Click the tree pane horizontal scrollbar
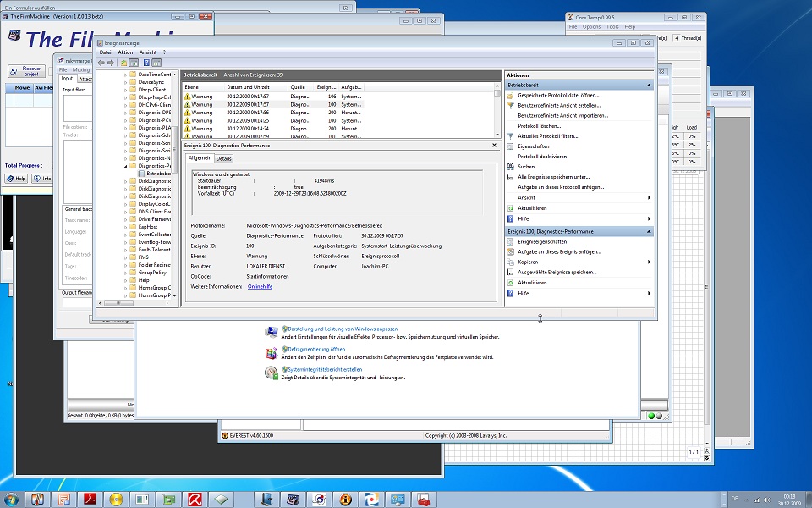Image resolution: width=812 pixels, height=508 pixels. point(134,303)
